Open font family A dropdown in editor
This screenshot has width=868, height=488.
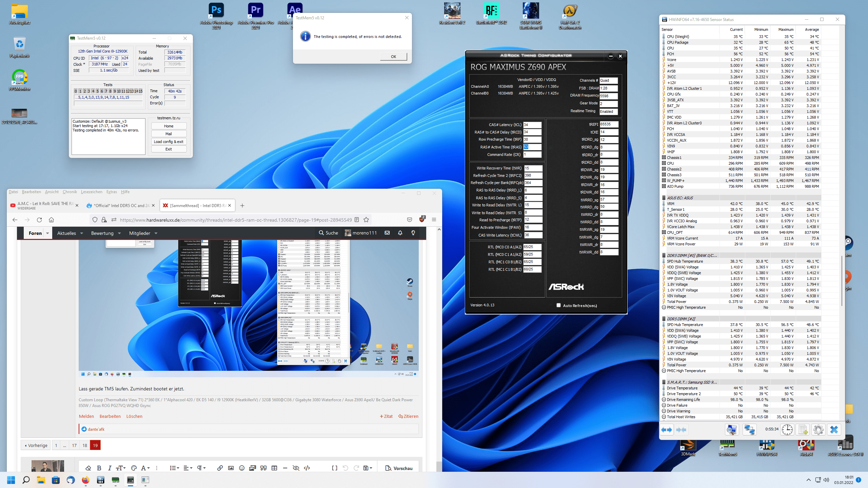[x=145, y=468]
